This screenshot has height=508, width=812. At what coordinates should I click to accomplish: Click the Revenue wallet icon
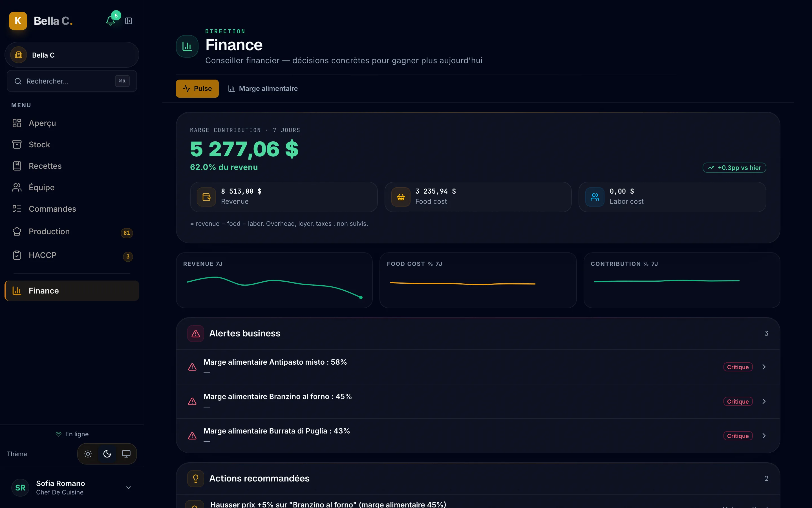[206, 197]
